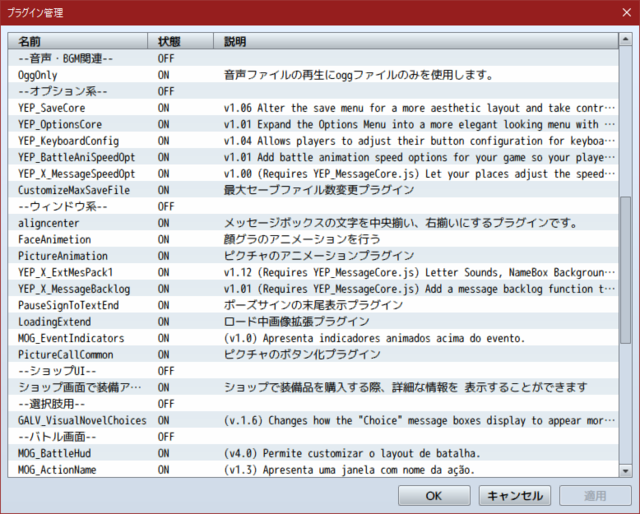Screen dimensions: 640x514
Task: Click the OFF status of --バトル画面--
Action: coord(166,437)
